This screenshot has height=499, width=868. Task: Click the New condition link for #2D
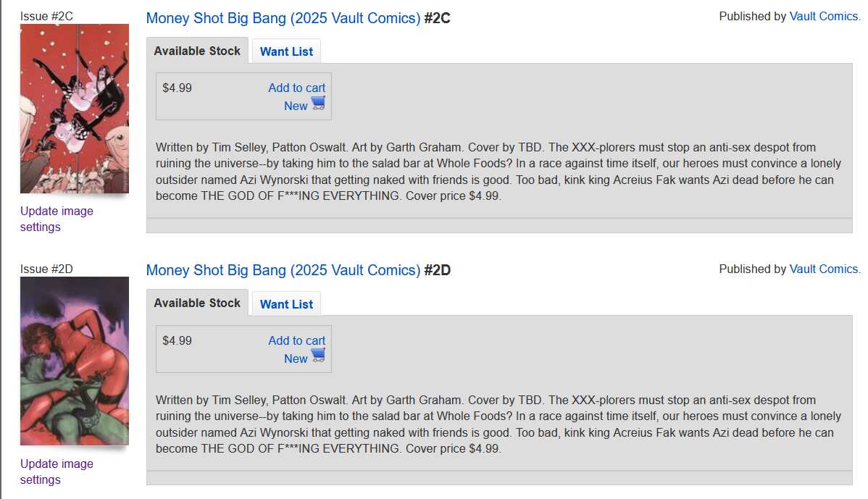click(x=296, y=359)
